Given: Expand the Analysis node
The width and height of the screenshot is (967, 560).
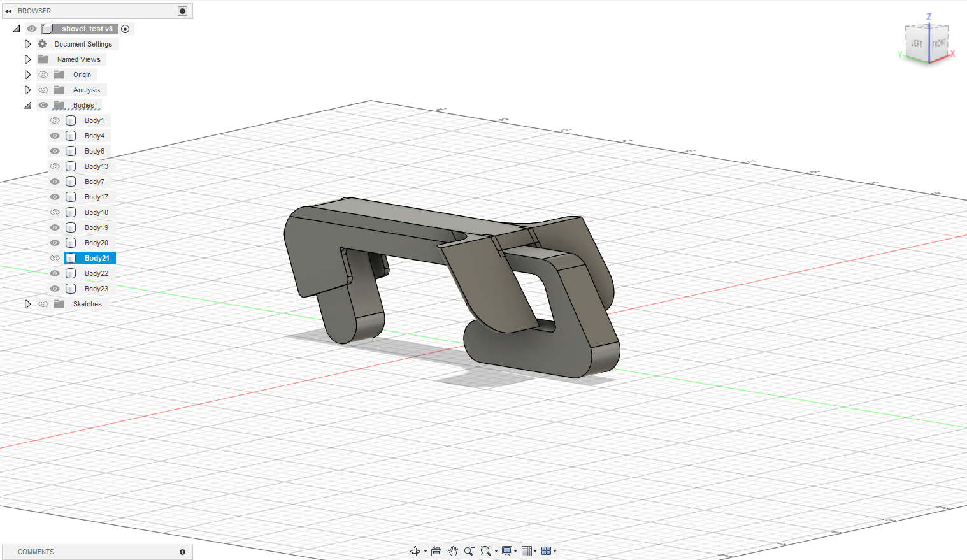Looking at the screenshot, I should pyautogui.click(x=27, y=90).
